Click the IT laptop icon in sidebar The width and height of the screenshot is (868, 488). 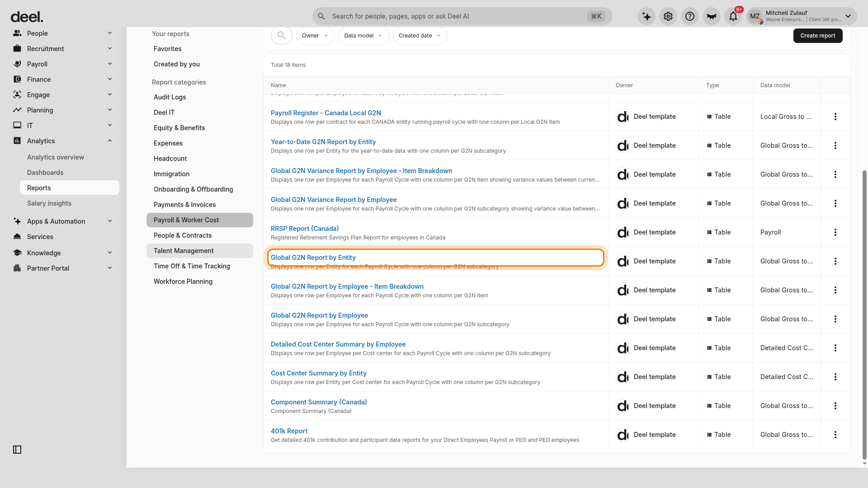(x=17, y=125)
